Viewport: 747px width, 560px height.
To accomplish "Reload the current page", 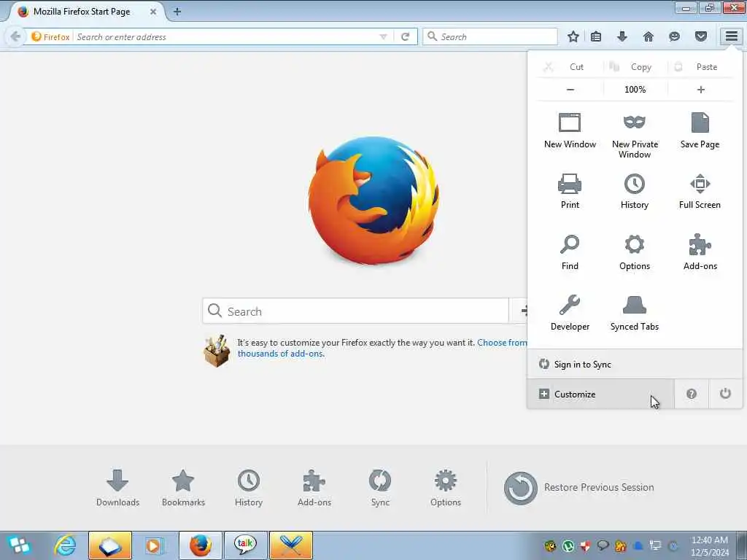I will (406, 36).
